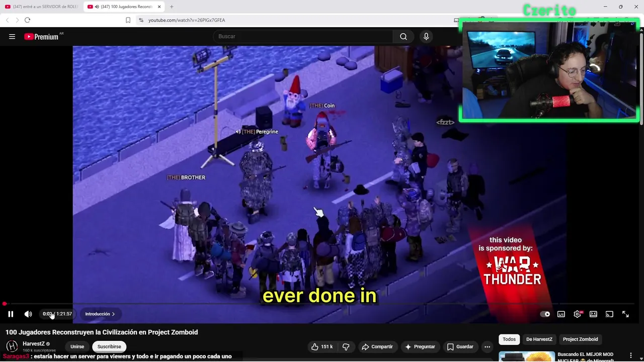Image resolution: width=644 pixels, height=362 pixels.
Task: Enter fullscreen mode
Action: pyautogui.click(x=625, y=314)
